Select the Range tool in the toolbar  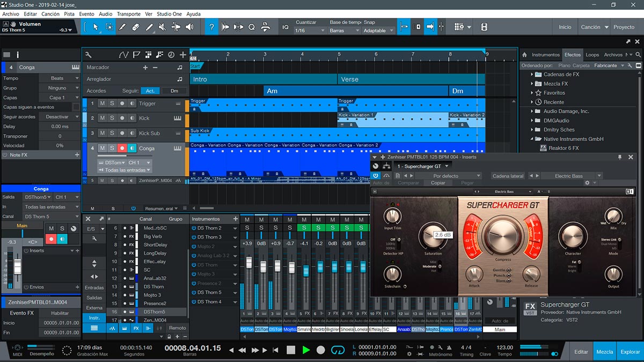[x=109, y=27]
